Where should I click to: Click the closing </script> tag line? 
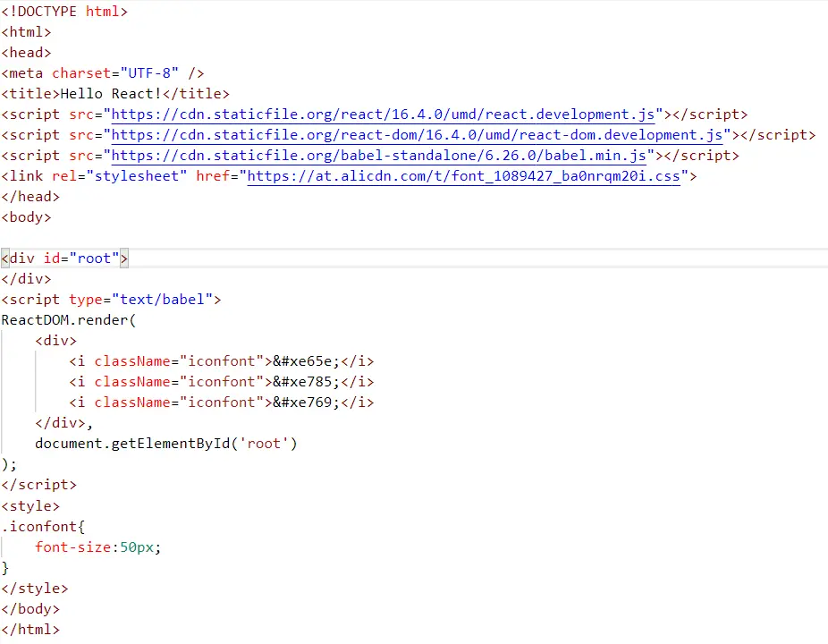click(x=39, y=486)
